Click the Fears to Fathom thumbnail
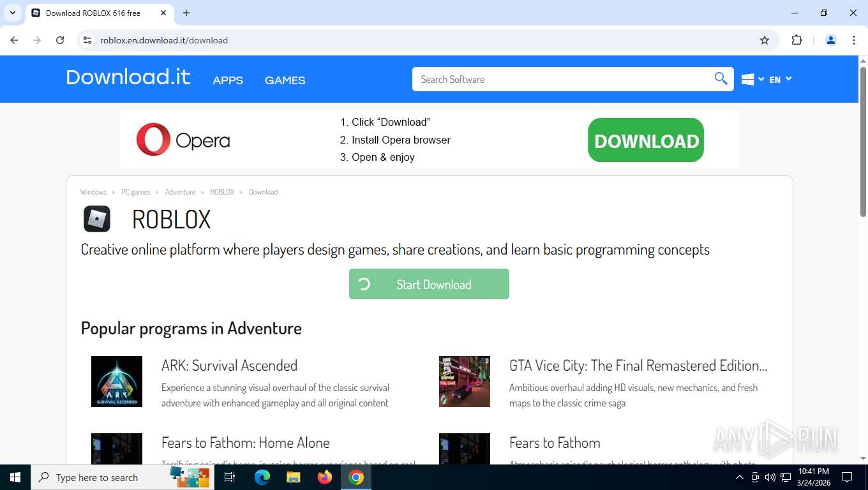 pos(465,449)
